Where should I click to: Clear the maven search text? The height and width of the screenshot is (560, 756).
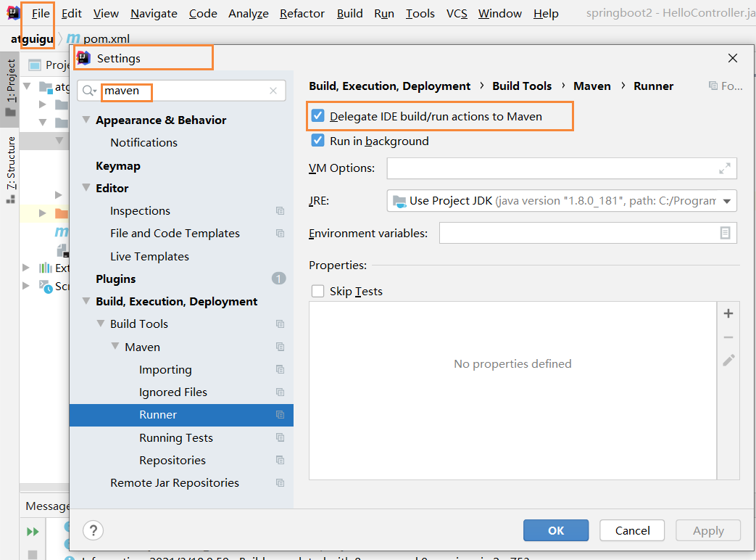tap(273, 91)
